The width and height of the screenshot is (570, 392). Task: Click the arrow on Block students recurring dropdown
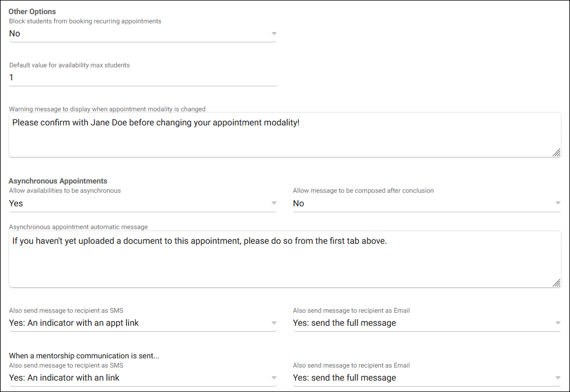pos(274,34)
